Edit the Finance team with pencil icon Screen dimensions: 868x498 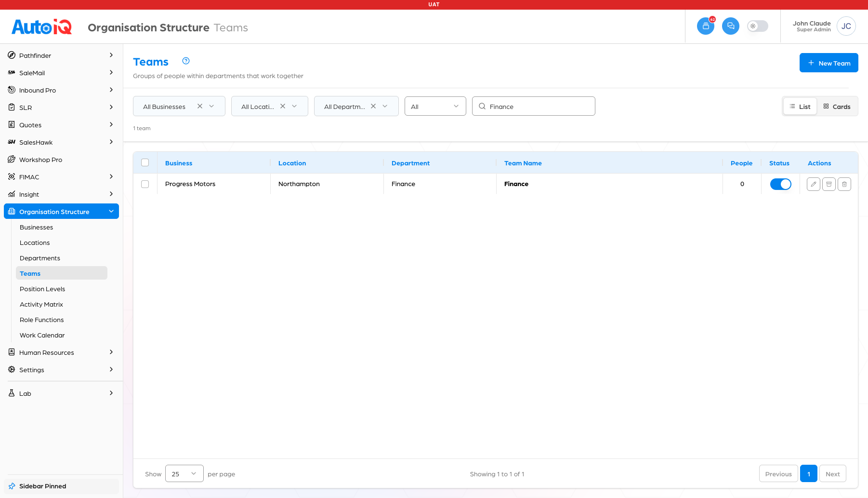click(813, 184)
